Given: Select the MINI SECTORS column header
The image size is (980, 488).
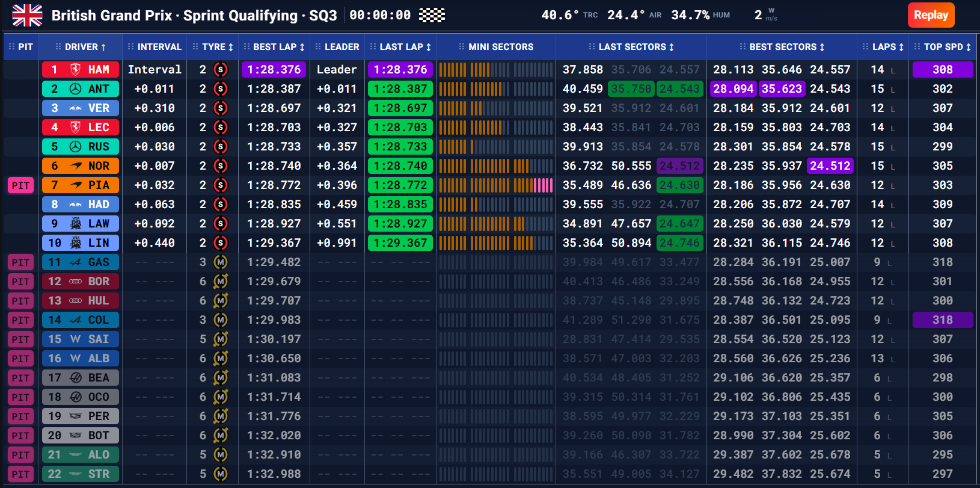Looking at the screenshot, I should [501, 47].
